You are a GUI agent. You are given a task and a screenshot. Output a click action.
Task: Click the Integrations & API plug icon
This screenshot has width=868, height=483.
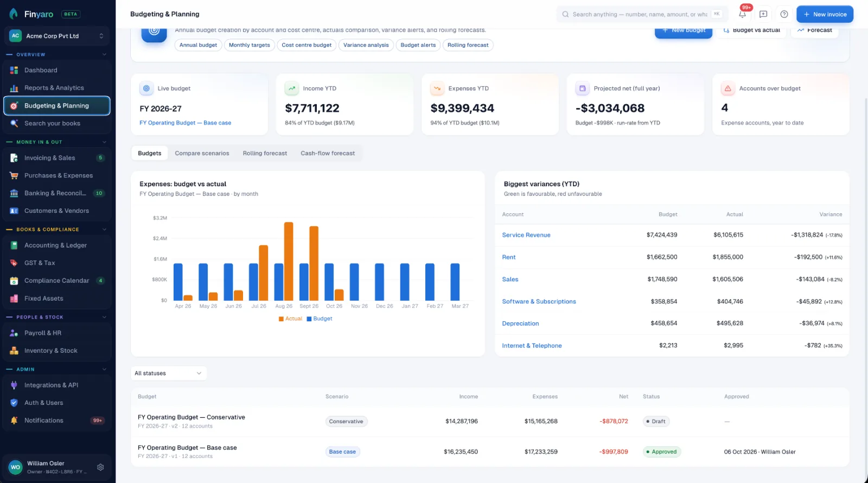pyautogui.click(x=14, y=385)
